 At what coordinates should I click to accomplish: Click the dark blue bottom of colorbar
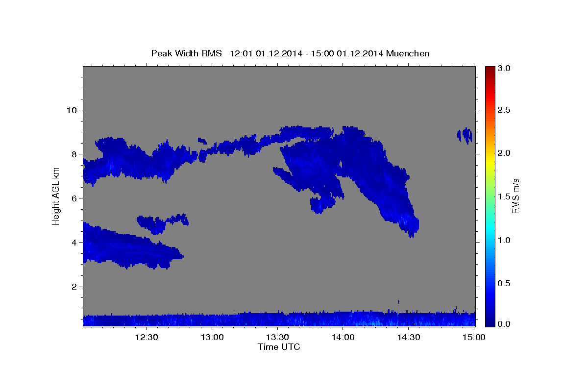click(490, 322)
